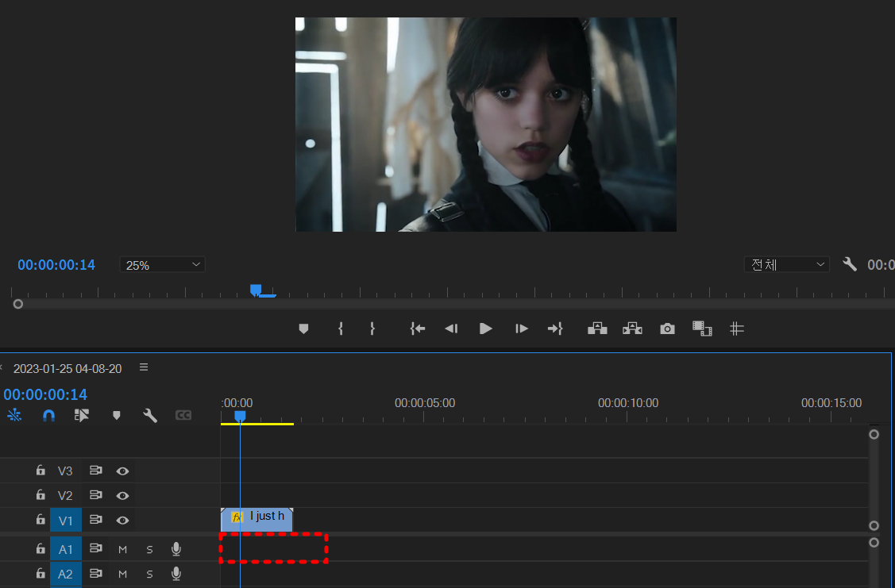The image size is (895, 588).
Task: Toggle lock on track V2
Action: [x=40, y=494]
